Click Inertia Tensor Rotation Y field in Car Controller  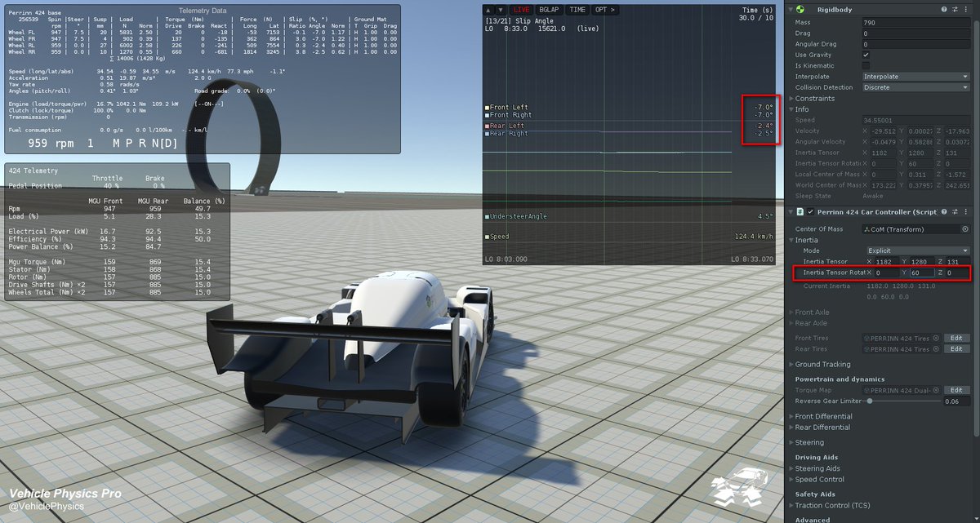[x=921, y=273]
